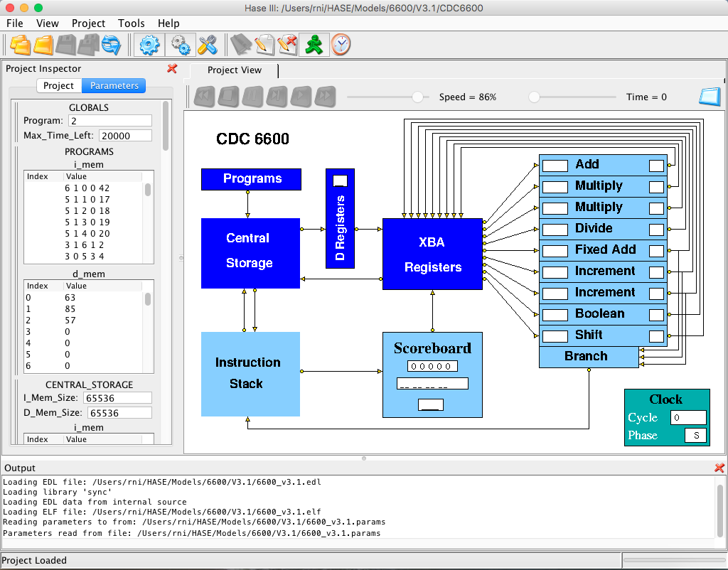
Task: Click the "Project Loaded" status bar text
Action: [35, 560]
